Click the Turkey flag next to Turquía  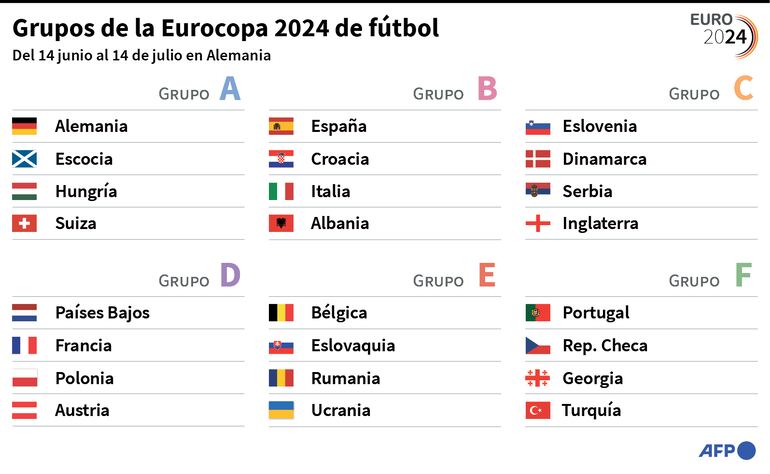click(x=538, y=410)
